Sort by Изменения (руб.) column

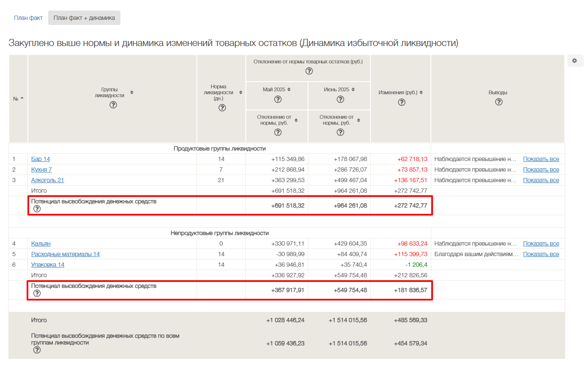[421, 93]
